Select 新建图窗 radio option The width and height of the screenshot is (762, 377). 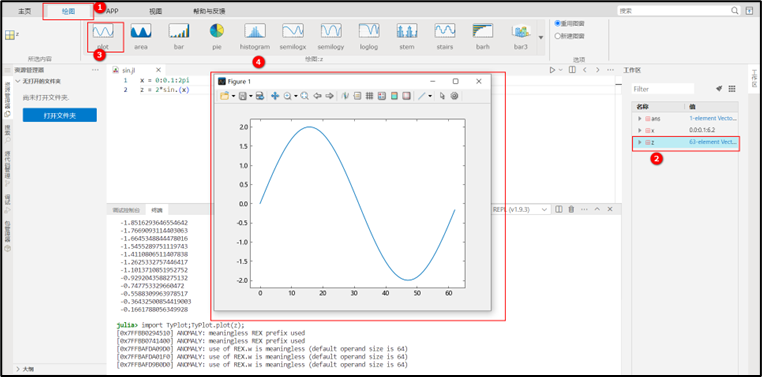point(570,36)
